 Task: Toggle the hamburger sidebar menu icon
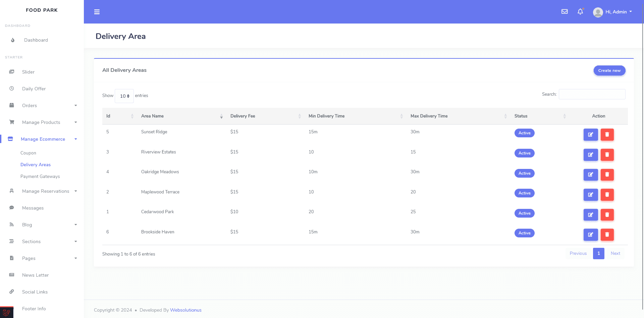[x=97, y=12]
